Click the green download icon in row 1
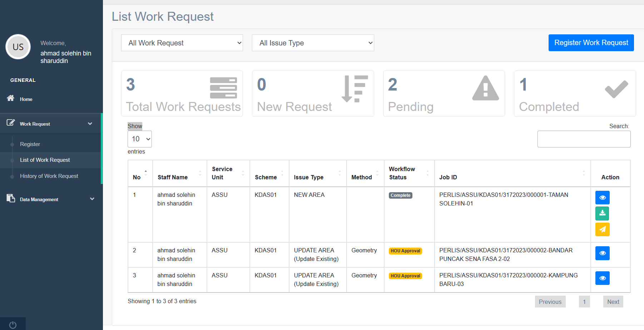 [602, 213]
